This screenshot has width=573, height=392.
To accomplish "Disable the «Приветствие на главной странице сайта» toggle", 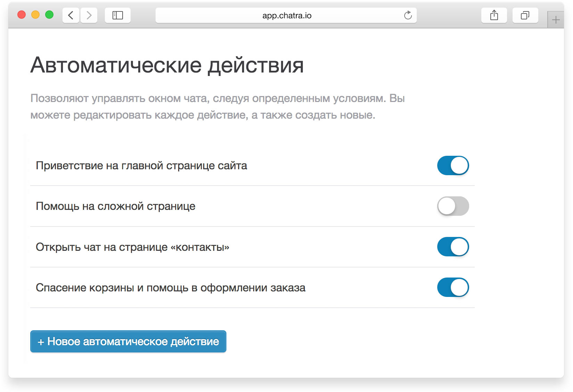I will [x=453, y=165].
